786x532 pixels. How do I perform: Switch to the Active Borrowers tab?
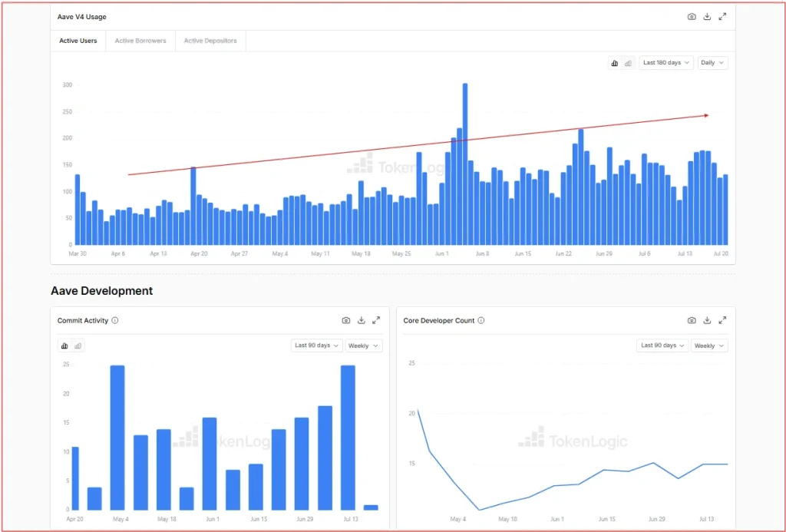tap(140, 41)
